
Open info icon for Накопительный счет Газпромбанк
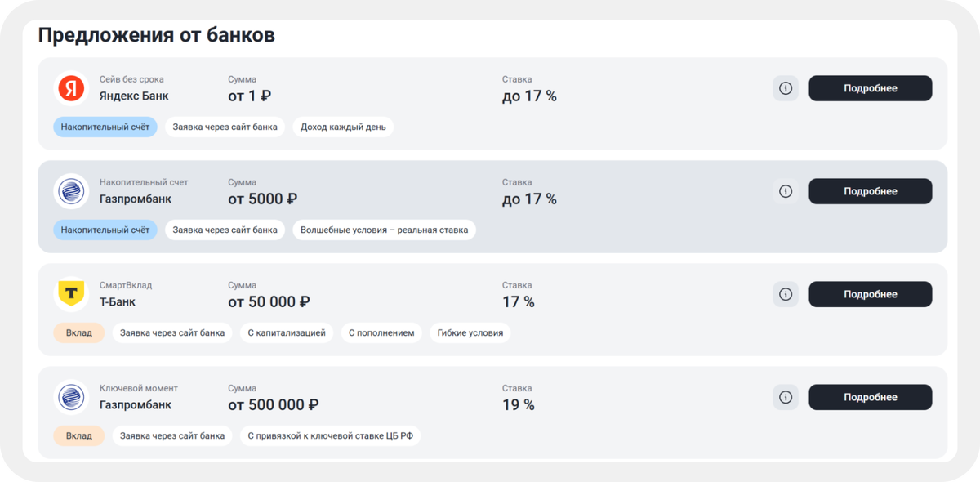(x=786, y=191)
